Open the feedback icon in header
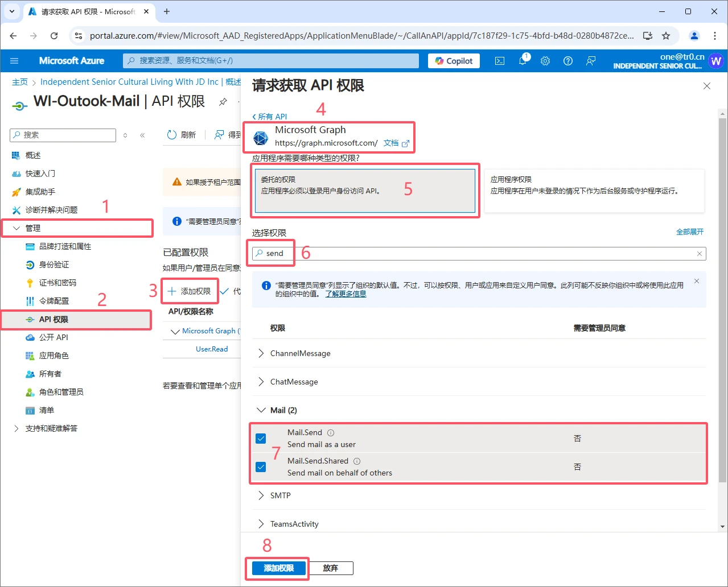Screen dimensions: 728x587 591,61
